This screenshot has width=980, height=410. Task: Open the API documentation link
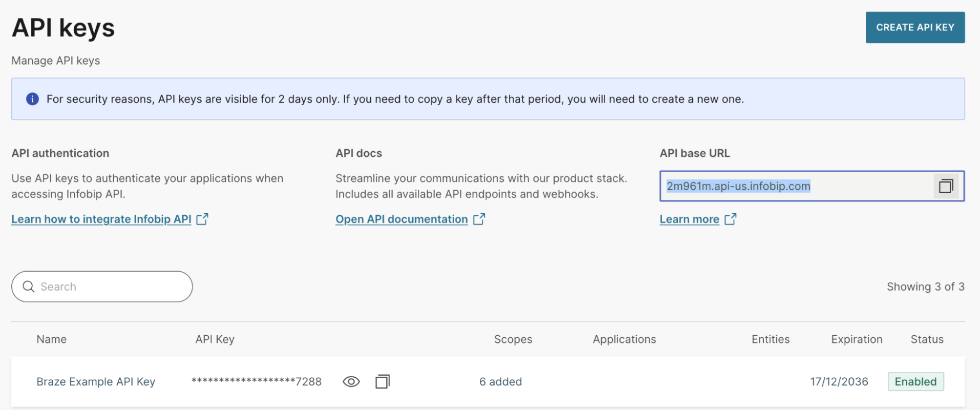click(401, 219)
